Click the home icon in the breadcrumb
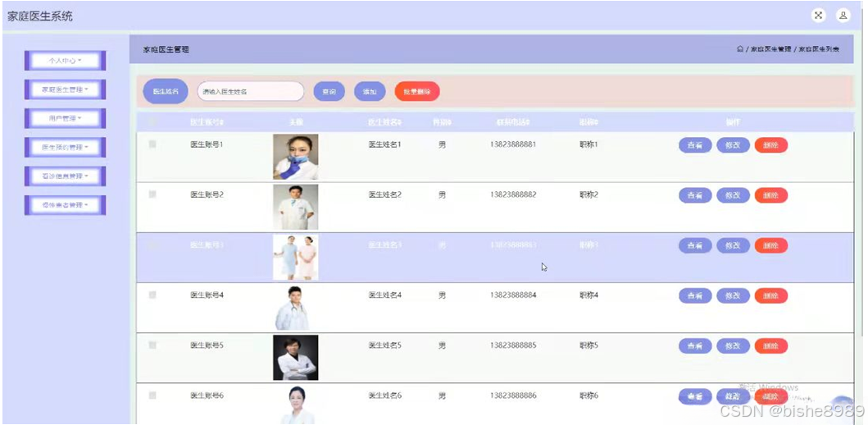 tap(740, 49)
